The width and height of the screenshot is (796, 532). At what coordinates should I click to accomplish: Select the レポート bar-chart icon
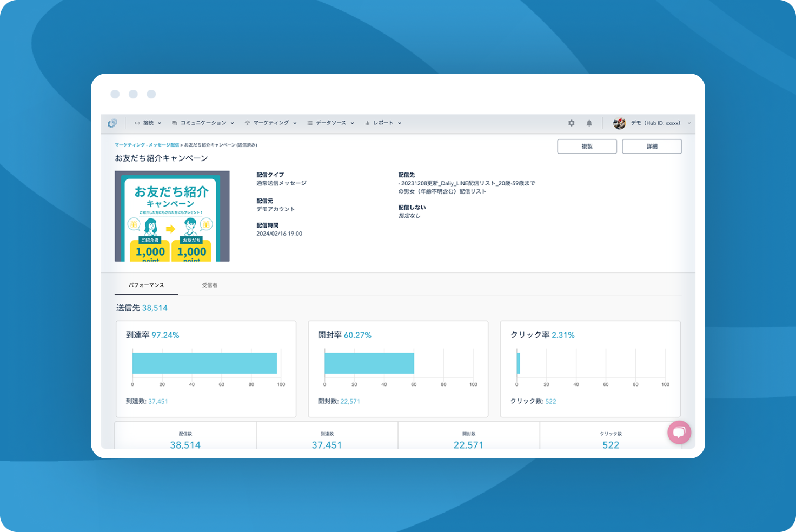pos(367,123)
